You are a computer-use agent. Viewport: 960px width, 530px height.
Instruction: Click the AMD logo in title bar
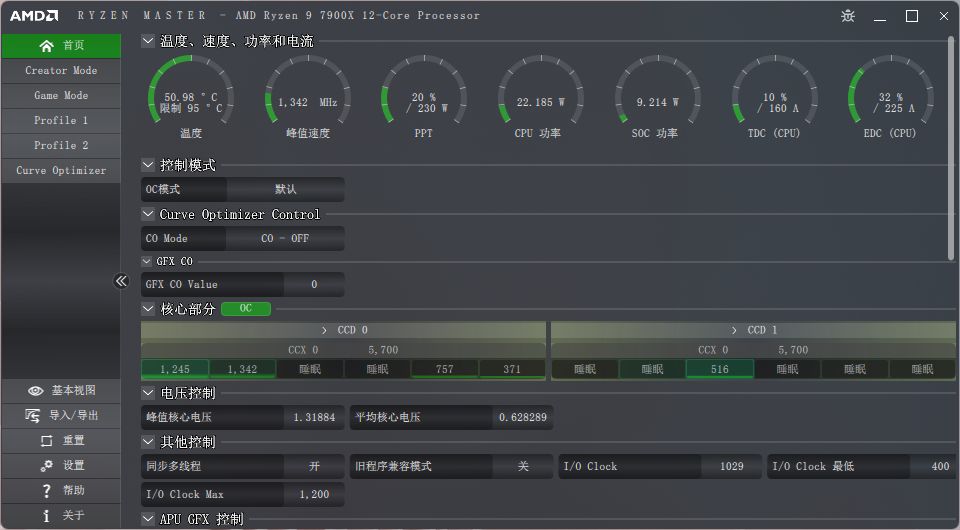34,16
